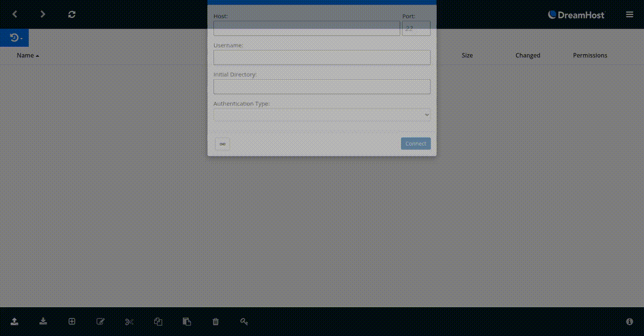644x336 pixels.
Task: Refresh the file listing
Action: pos(72,14)
